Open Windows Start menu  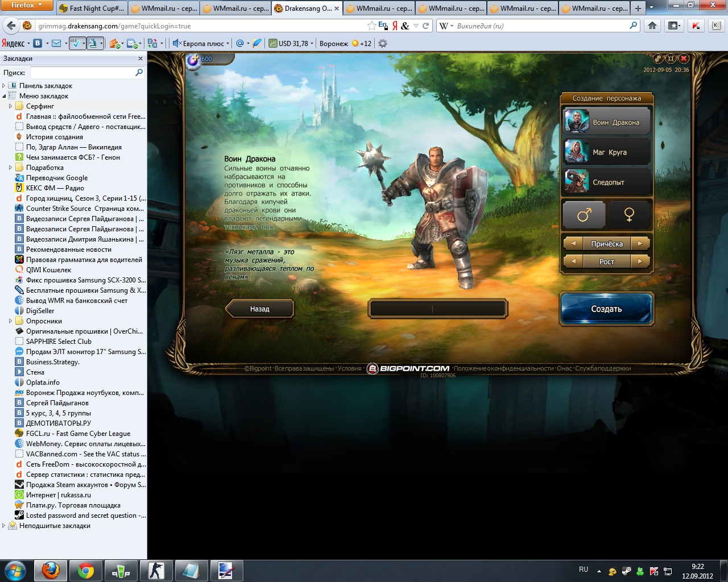point(15,571)
